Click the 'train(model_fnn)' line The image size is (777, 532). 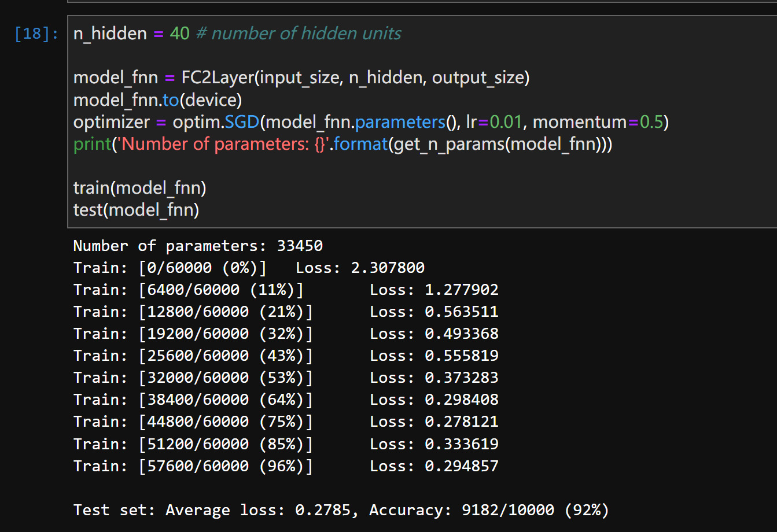(140, 188)
